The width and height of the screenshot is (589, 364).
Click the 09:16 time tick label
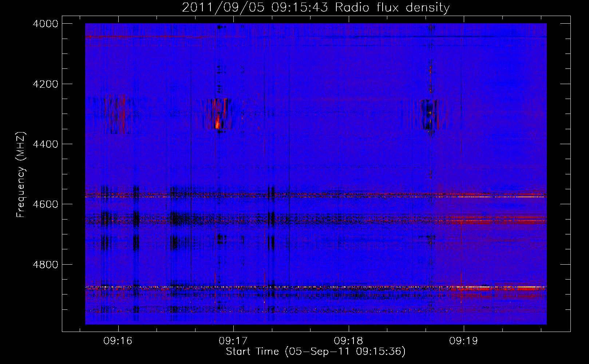[x=118, y=341]
